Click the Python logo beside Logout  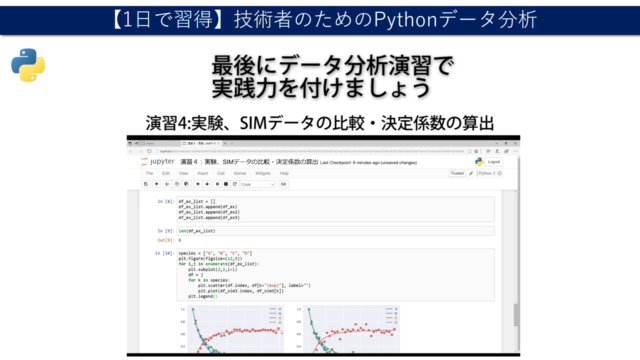tap(479, 162)
